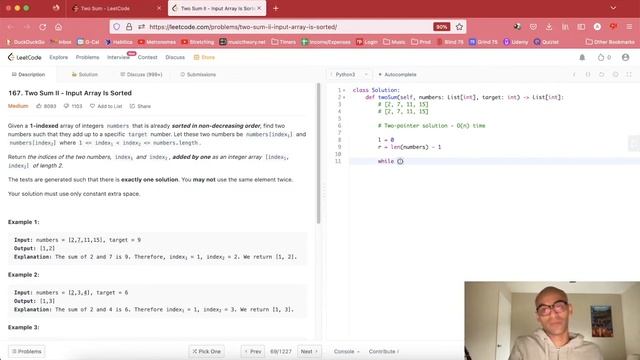The image size is (640, 360).
Task: Open Contest in LeetCode navigation
Action: [147, 58]
